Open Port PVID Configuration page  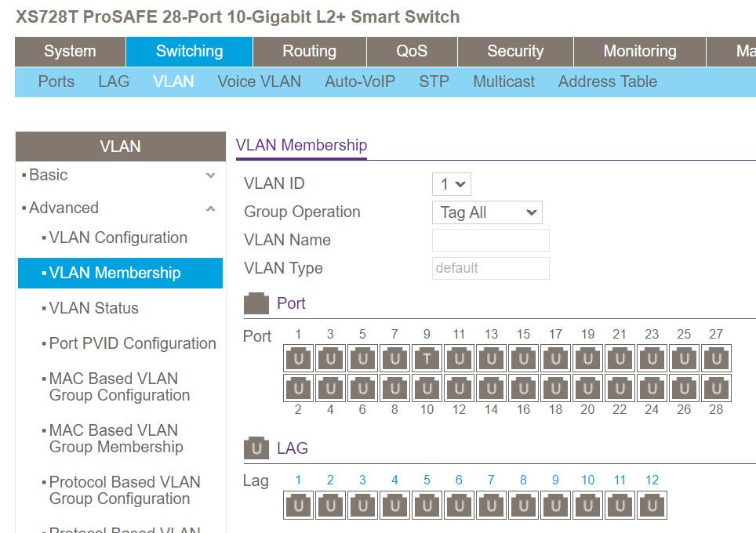[133, 343]
